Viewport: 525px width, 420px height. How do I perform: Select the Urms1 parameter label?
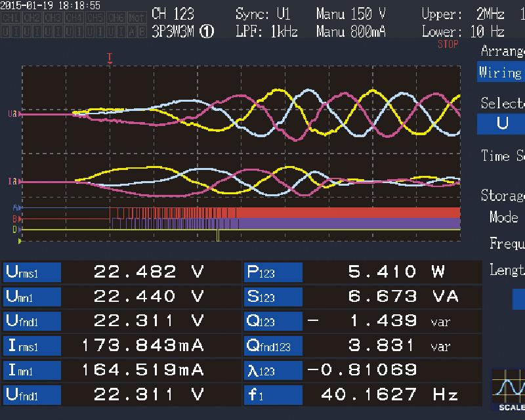click(x=31, y=272)
